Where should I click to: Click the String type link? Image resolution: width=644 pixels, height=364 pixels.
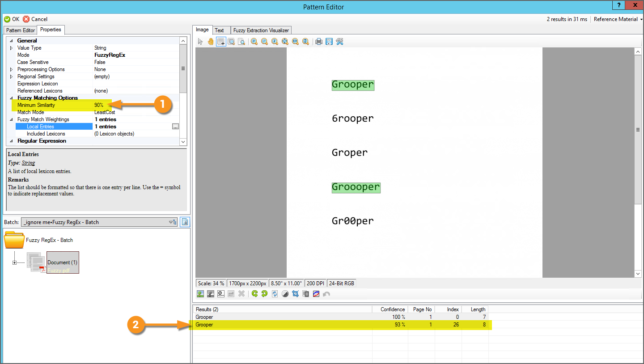(28, 163)
